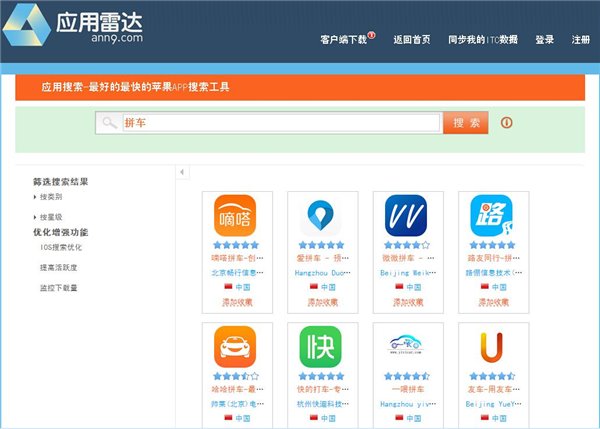The height and width of the screenshot is (429, 600).
Task: Open 提高活跃度 link
Action: (x=59, y=268)
